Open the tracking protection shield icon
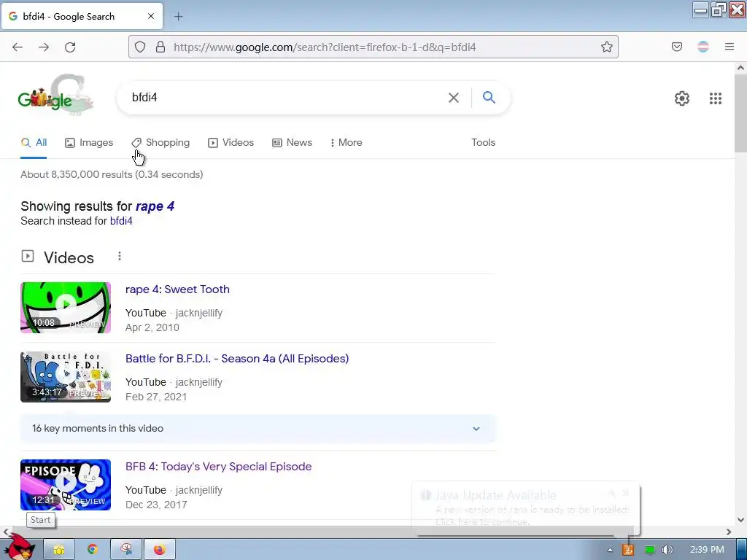 pos(139,47)
